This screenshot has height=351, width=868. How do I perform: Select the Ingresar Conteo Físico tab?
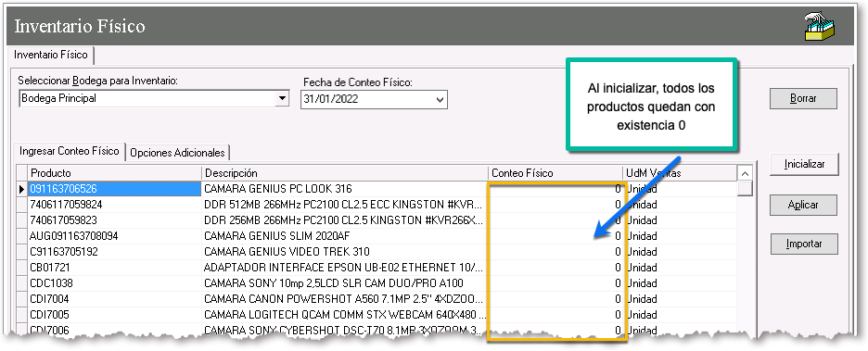pyautogui.click(x=70, y=151)
